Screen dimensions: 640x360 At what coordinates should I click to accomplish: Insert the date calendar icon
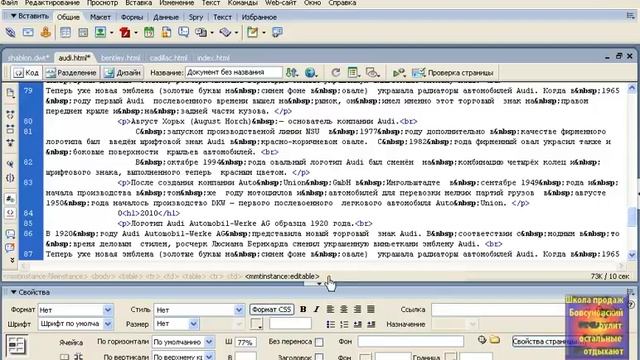[x=149, y=32]
